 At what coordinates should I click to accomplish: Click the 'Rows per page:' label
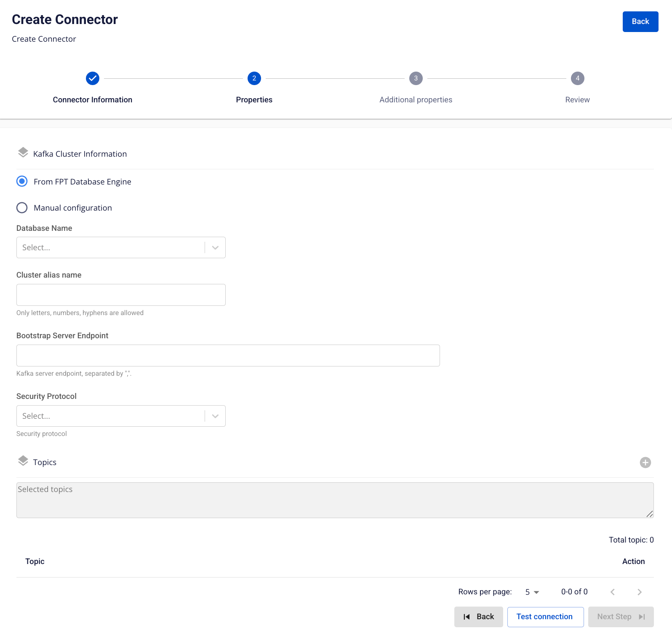point(485,592)
